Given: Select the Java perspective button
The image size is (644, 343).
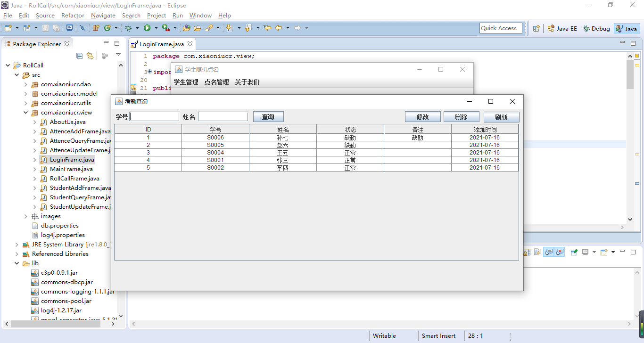Looking at the screenshot, I should [x=627, y=28].
